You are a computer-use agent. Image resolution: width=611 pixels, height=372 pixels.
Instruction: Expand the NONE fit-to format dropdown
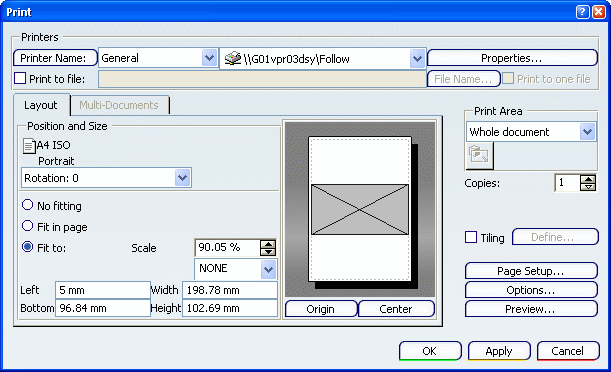[x=268, y=269]
